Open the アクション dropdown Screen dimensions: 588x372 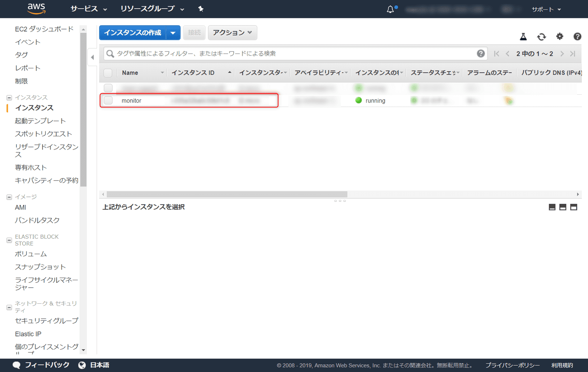pyautogui.click(x=232, y=33)
